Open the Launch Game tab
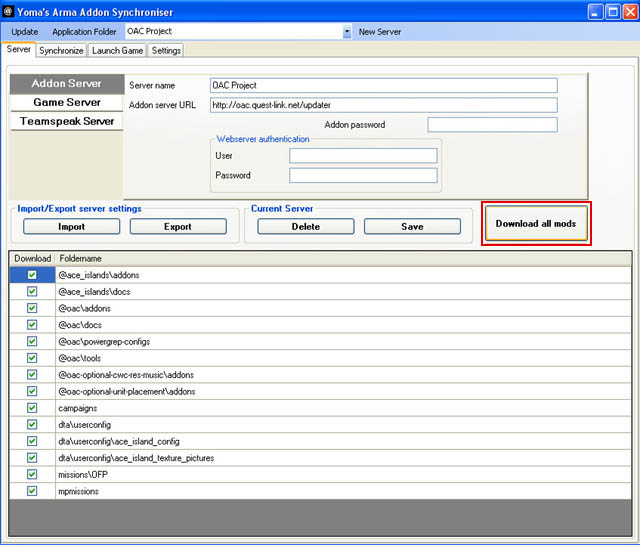Viewport: 640px width, 545px height. (x=118, y=50)
